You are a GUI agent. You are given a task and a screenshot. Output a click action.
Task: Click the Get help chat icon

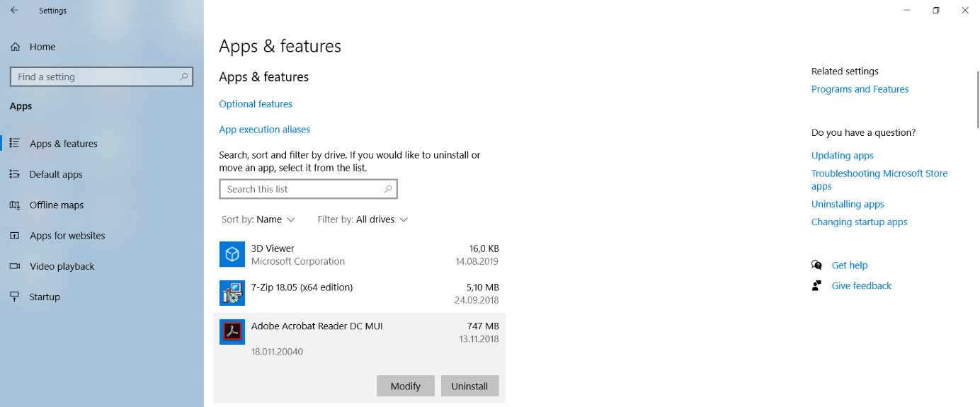817,265
